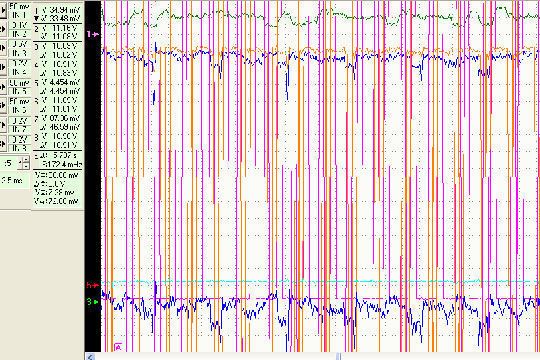Select the IN 3 channel label

pyautogui.click(x=19, y=53)
